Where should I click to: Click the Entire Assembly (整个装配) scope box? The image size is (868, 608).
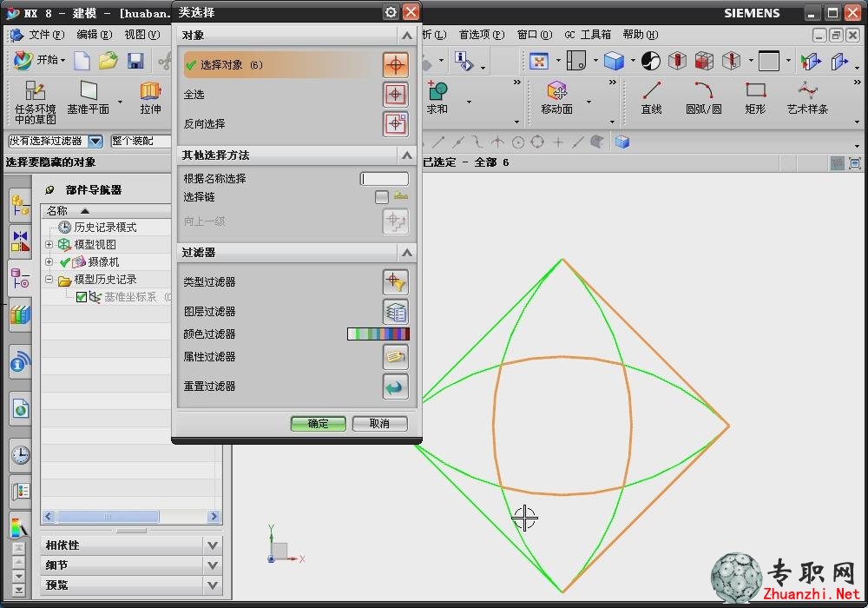pos(141,142)
